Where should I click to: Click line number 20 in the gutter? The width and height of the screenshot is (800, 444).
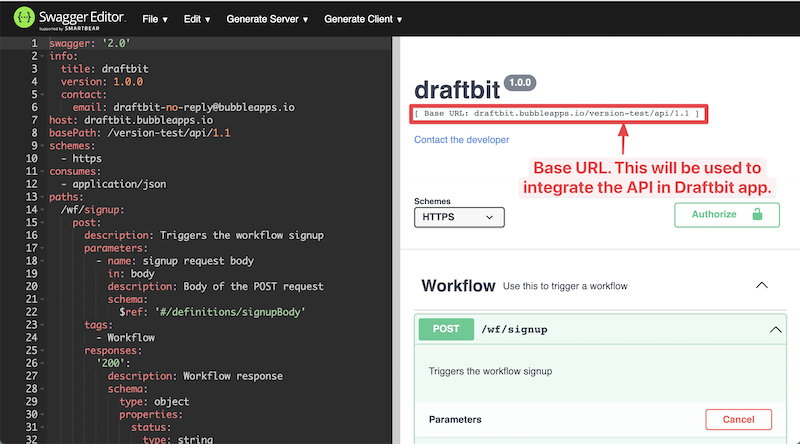32,286
